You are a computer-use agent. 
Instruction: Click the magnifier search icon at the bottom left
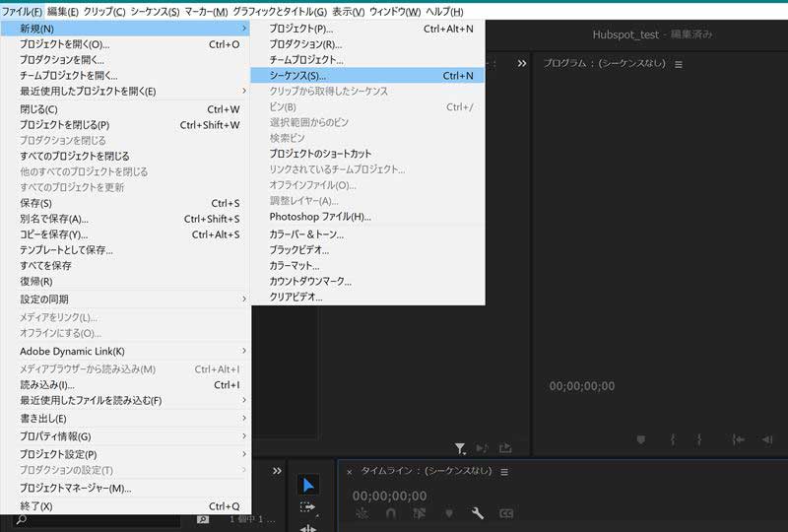click(21, 519)
